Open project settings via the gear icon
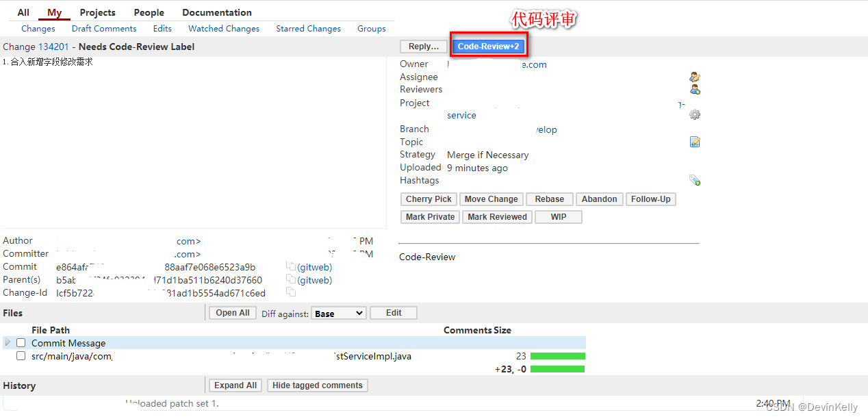Viewport: 868px width, 419px height. click(x=695, y=114)
